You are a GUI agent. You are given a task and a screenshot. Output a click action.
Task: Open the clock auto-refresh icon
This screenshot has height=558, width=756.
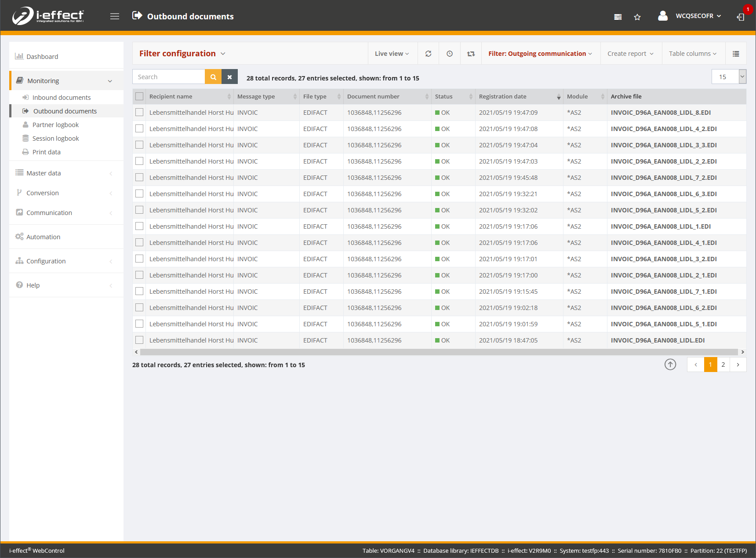tap(450, 54)
